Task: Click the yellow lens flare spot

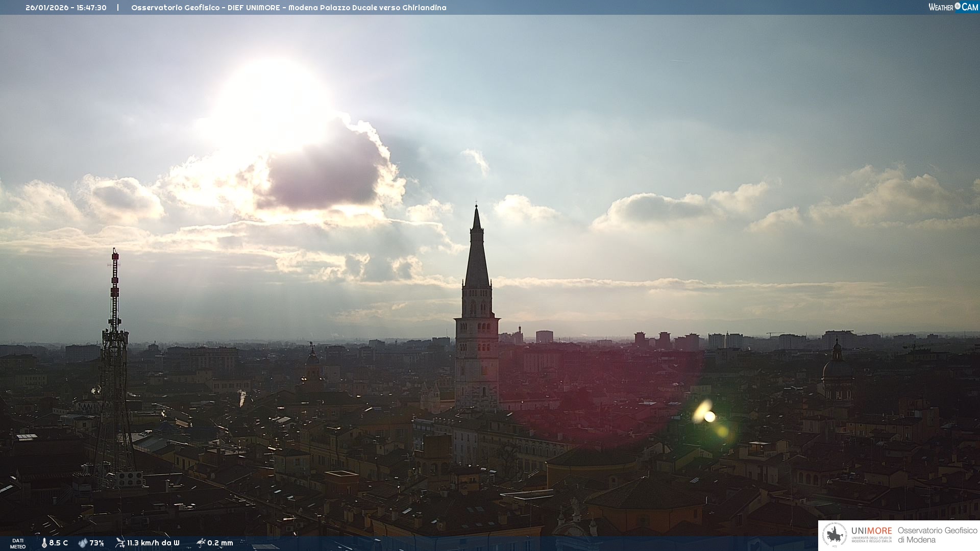Action: click(709, 416)
